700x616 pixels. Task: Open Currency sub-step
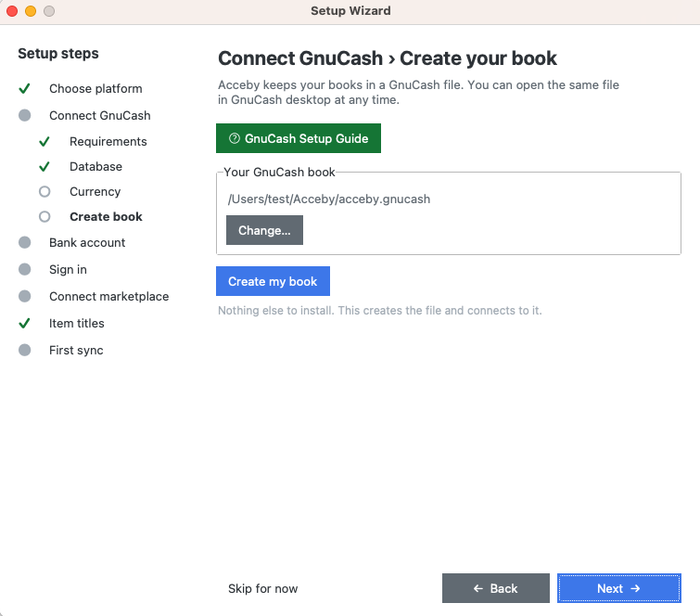coord(95,191)
